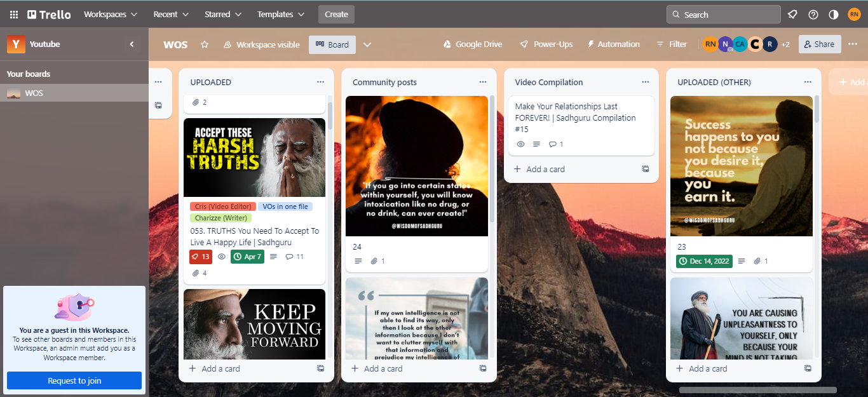Add a card in Video Compilation list
Screen dimensions: 868x397
(x=539, y=169)
